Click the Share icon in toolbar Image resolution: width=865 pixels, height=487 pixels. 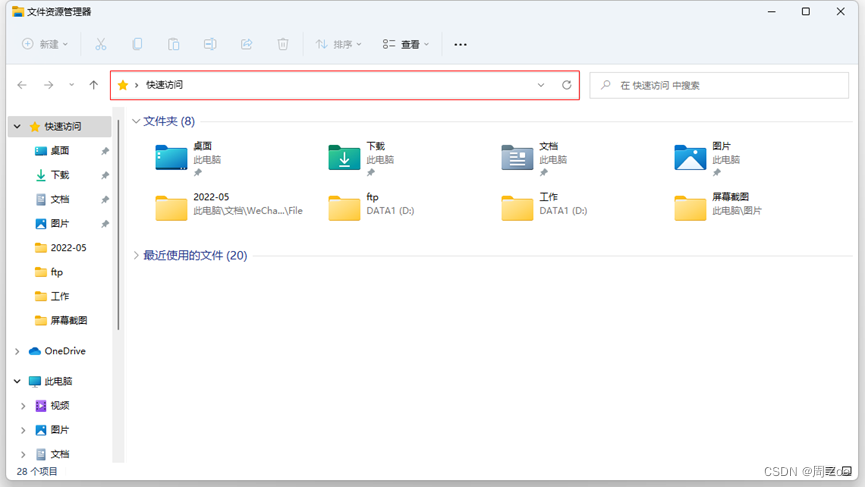click(x=246, y=44)
